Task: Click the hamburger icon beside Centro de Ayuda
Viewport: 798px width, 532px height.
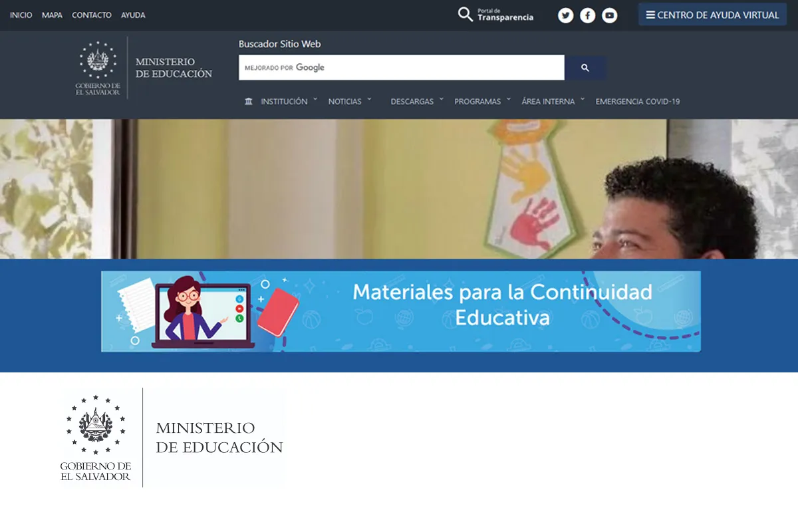Action: tap(650, 15)
